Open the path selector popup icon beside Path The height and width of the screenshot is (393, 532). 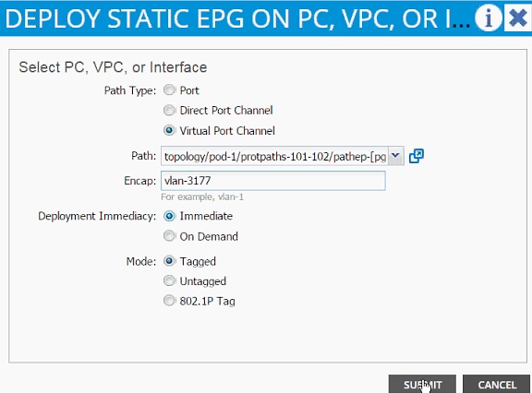pos(417,156)
